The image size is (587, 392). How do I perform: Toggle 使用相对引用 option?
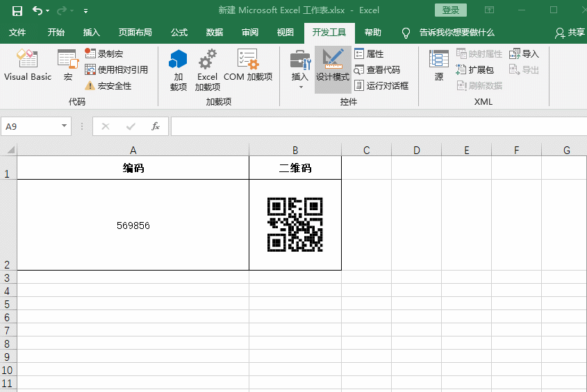pyautogui.click(x=117, y=69)
